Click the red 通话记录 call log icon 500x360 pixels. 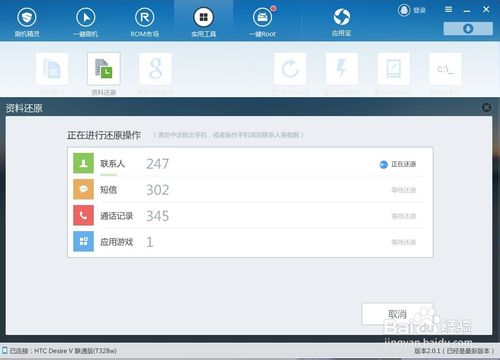[83, 215]
